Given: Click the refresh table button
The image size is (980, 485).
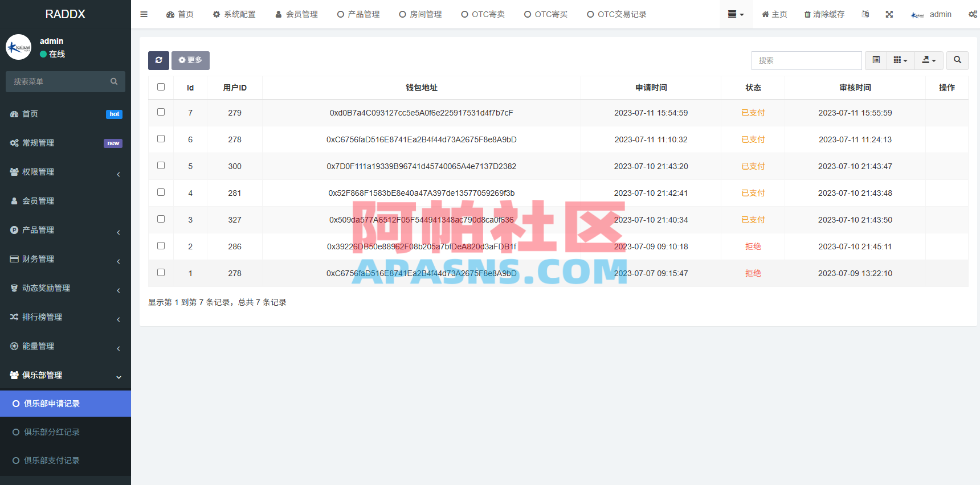Looking at the screenshot, I should click(158, 60).
